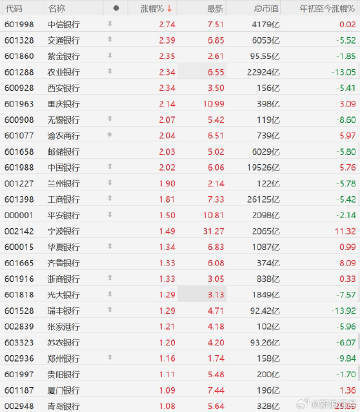
Task: Open the 光大银行 stock name
Action: 64,295
